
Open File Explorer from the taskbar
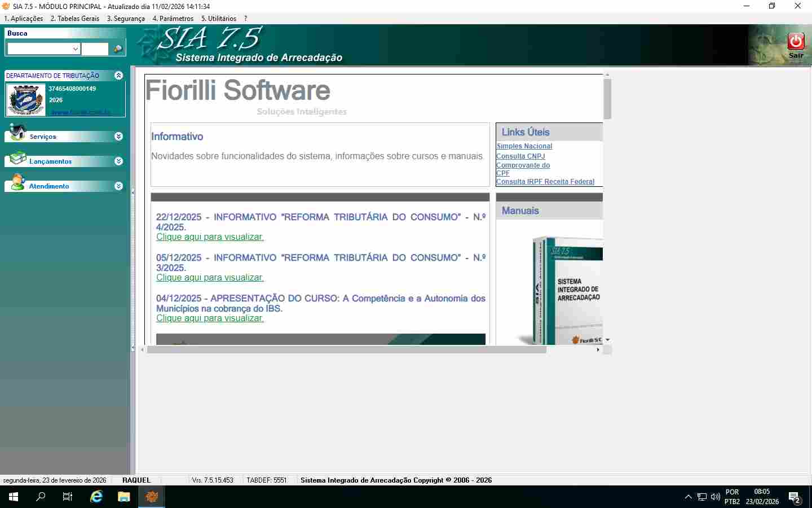(123, 497)
